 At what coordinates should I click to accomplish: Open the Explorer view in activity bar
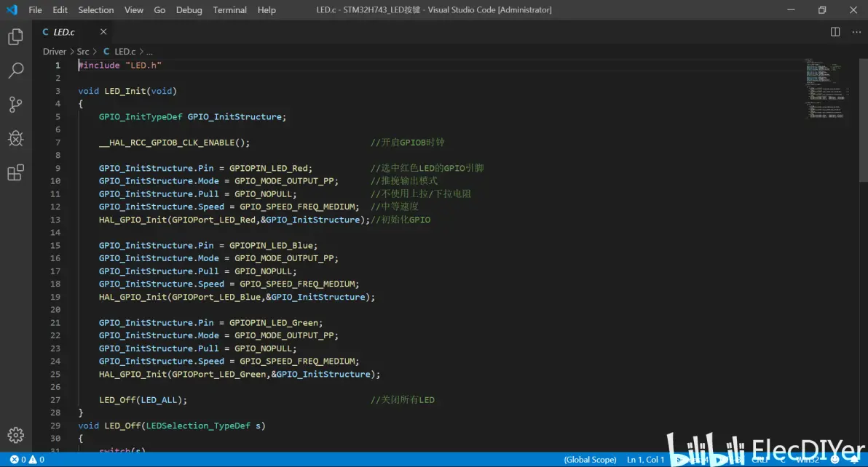click(15, 37)
